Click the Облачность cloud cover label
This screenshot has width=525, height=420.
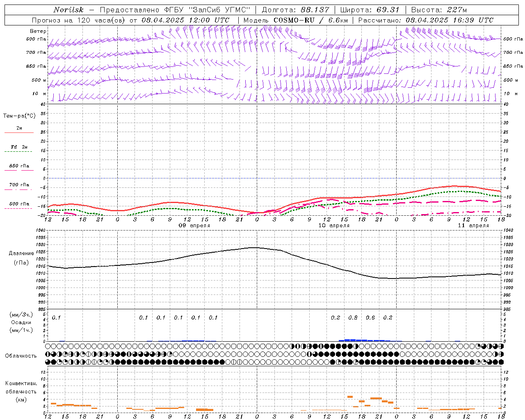(x=21, y=356)
